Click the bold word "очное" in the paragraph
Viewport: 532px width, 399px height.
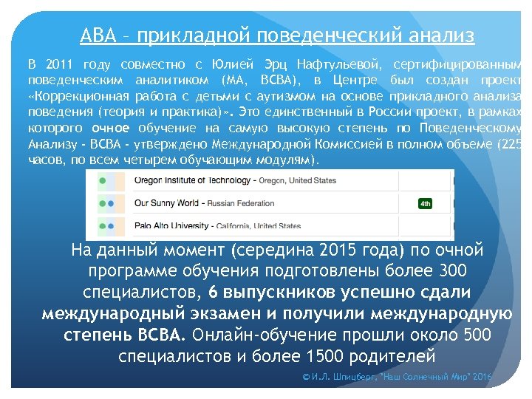click(x=111, y=129)
